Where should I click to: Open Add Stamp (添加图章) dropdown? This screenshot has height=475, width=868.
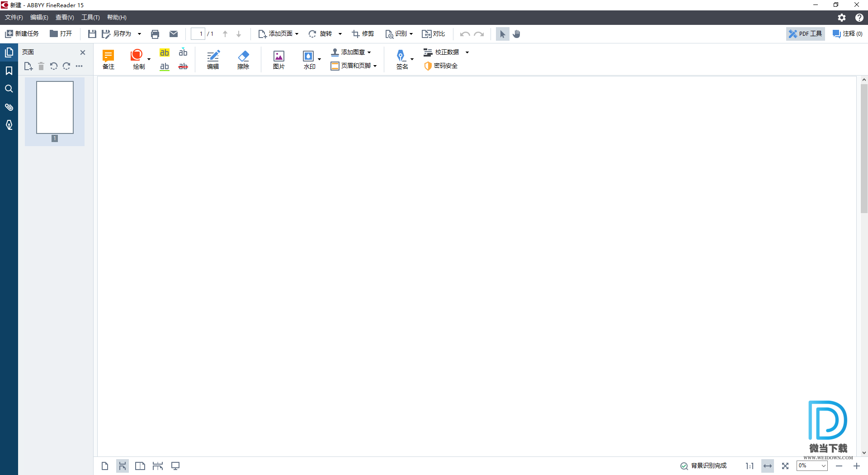351,52
